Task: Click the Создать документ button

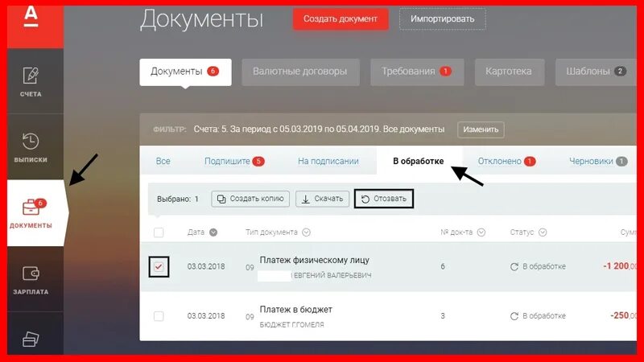Action: click(341, 19)
